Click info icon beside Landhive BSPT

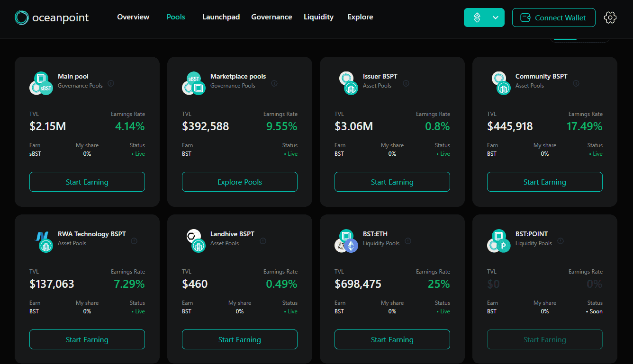262,241
